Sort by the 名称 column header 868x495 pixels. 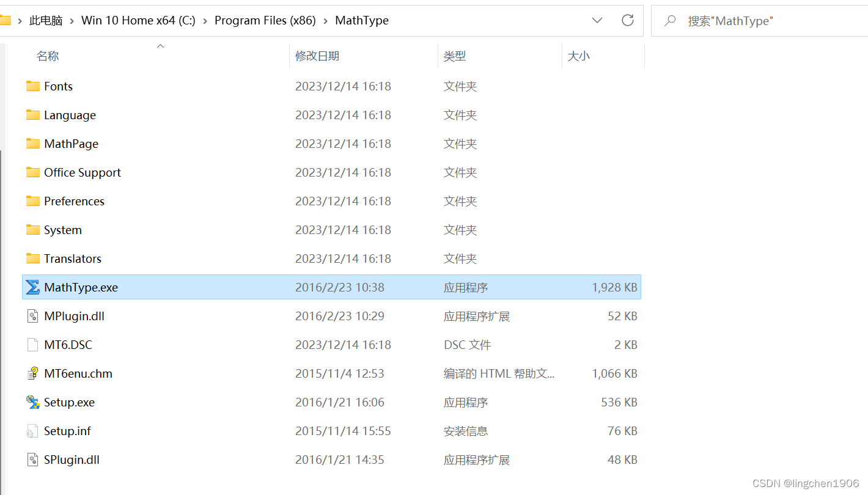48,56
